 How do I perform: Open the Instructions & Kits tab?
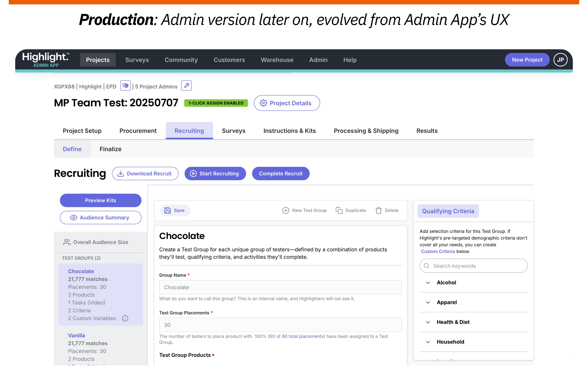pos(290,131)
